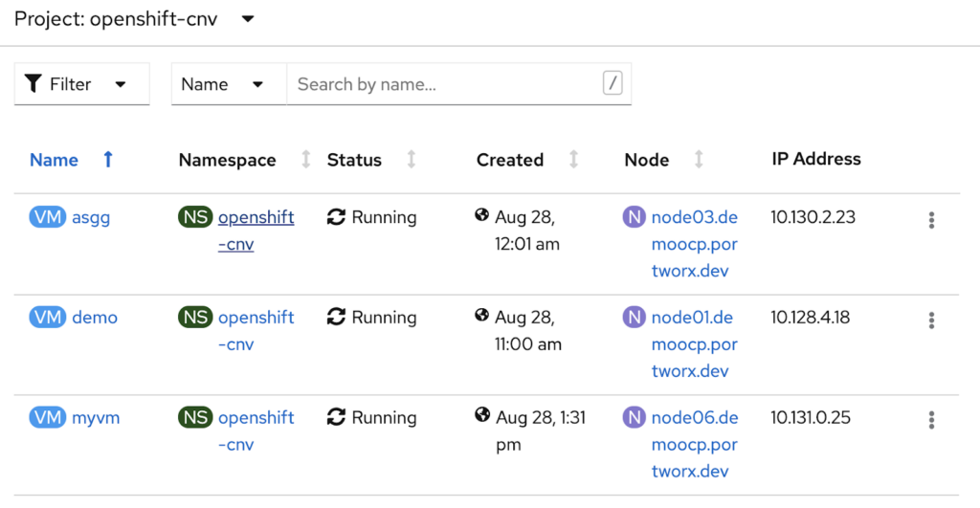Sort table by Node column
The image size is (980, 508).
click(x=699, y=160)
